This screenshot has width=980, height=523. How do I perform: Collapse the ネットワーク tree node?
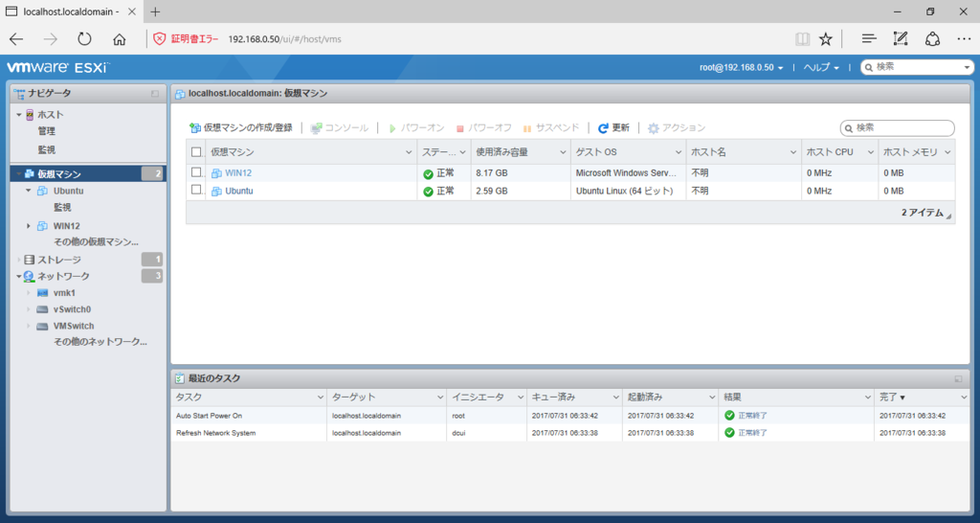click(19, 277)
